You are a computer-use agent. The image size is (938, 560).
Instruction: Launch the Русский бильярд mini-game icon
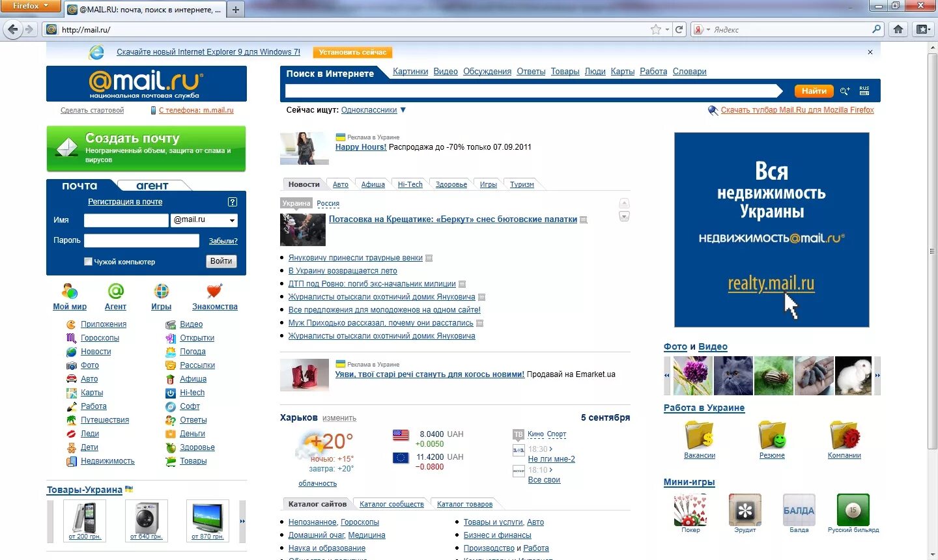tap(853, 510)
